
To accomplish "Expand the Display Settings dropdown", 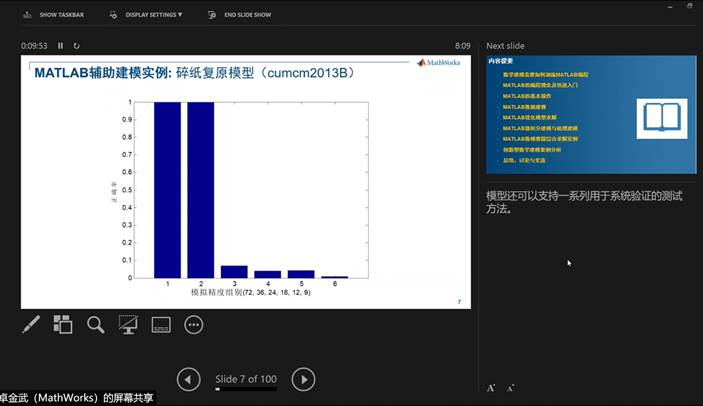I will tap(153, 15).
